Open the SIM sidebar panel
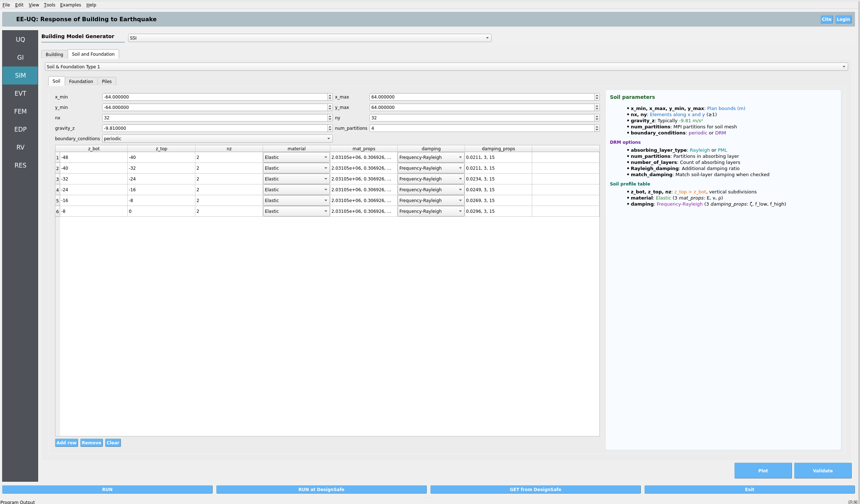The image size is (860, 504). click(x=20, y=75)
